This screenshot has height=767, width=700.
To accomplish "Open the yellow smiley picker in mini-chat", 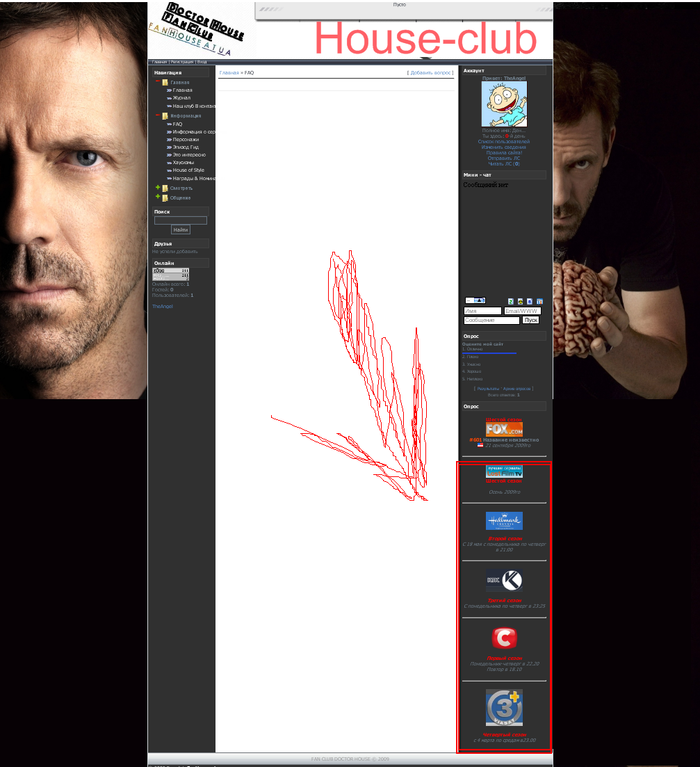I will pos(520,301).
